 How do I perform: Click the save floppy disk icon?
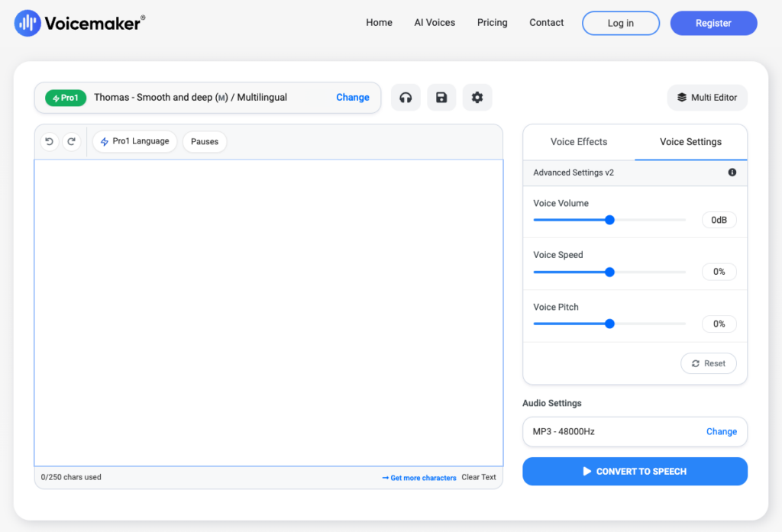pos(441,98)
